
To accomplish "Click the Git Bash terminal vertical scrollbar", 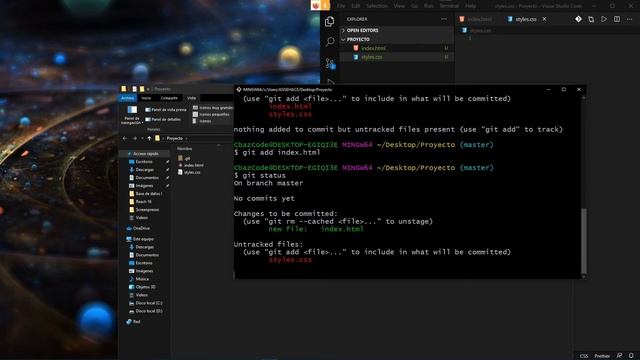I will tap(584, 241).
